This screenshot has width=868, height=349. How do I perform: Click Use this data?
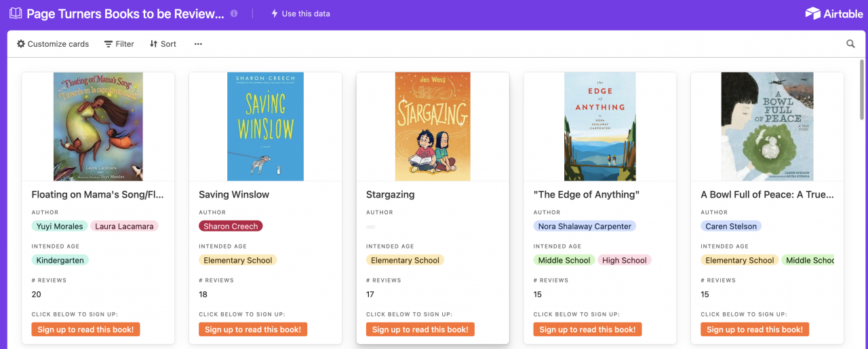point(300,14)
